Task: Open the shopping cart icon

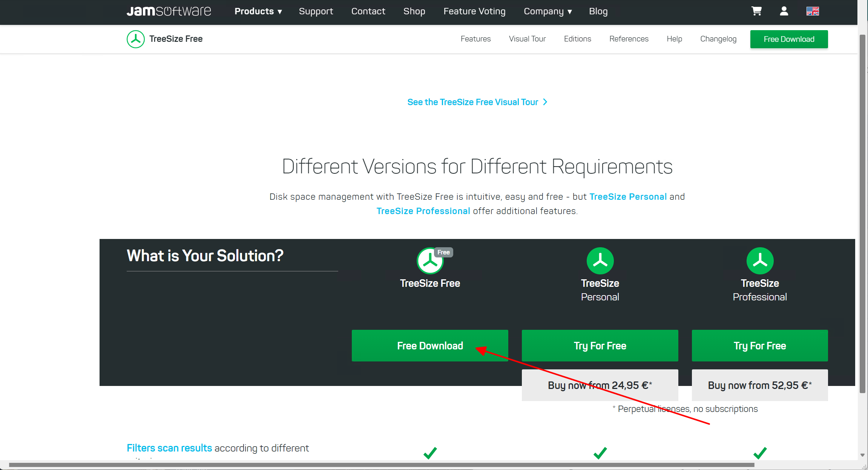Action: [x=756, y=11]
